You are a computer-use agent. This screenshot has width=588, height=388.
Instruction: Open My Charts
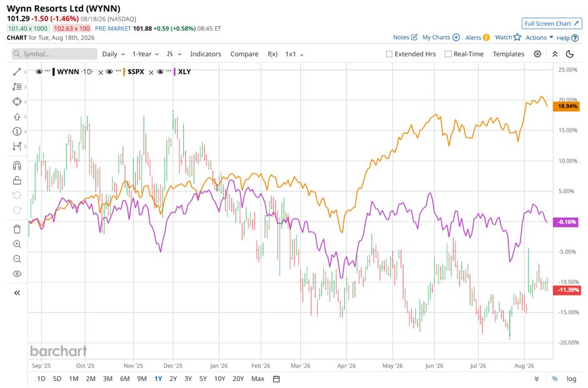tap(441, 37)
